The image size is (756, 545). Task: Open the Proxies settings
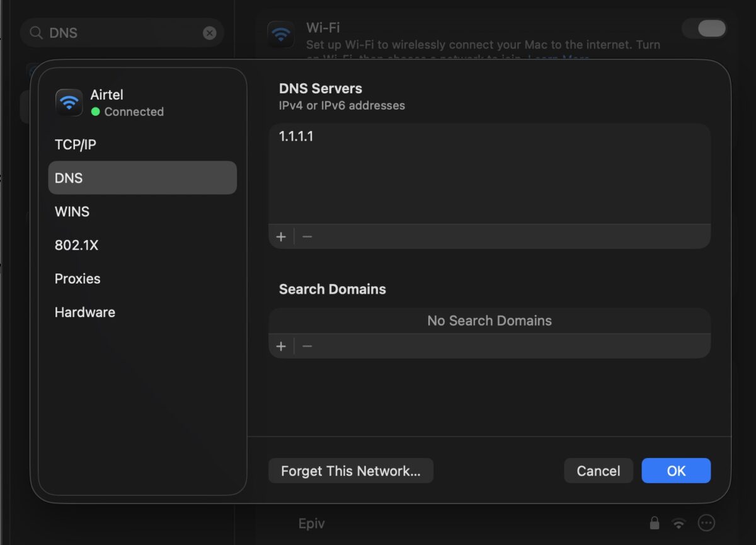(77, 278)
